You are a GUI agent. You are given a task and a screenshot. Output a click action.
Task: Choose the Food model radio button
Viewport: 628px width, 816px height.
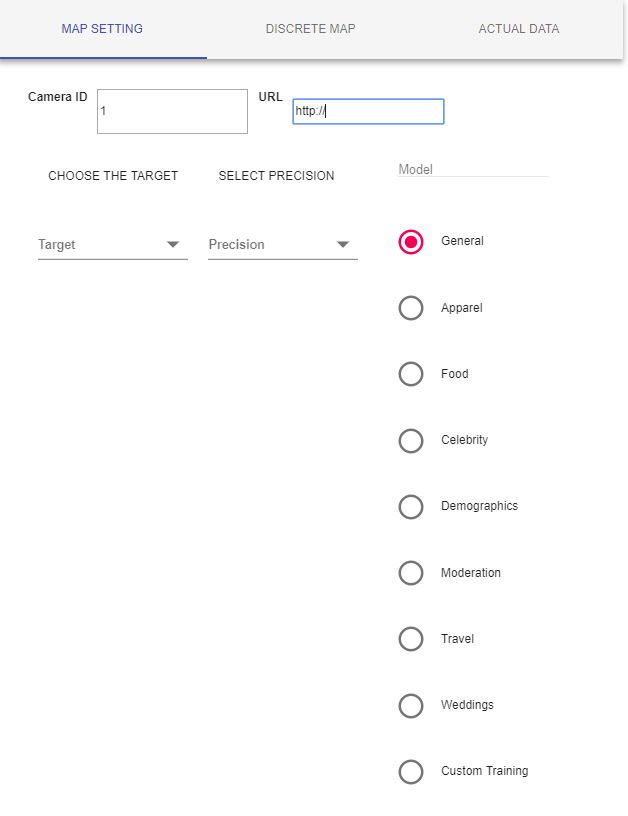click(x=411, y=374)
